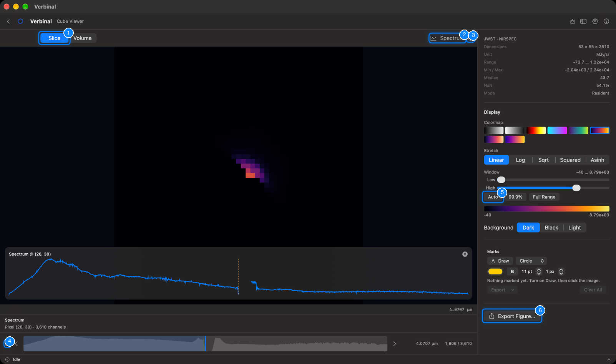The height and width of the screenshot is (364, 616).
Task: Click the Median value '43.7'
Action: pyautogui.click(x=604, y=78)
